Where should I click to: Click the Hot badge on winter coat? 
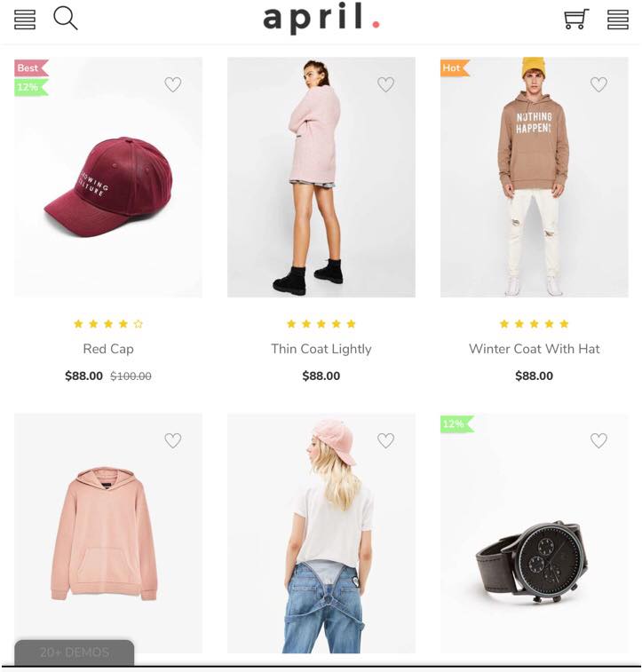coord(455,67)
